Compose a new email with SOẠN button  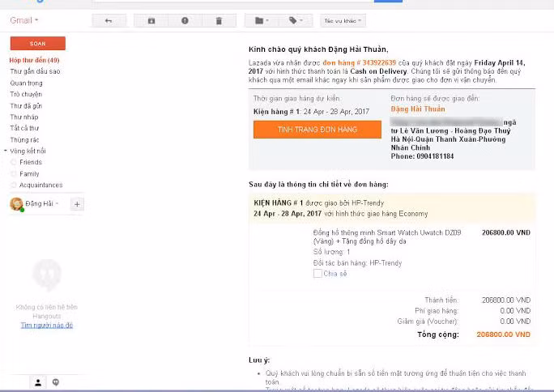[38, 44]
